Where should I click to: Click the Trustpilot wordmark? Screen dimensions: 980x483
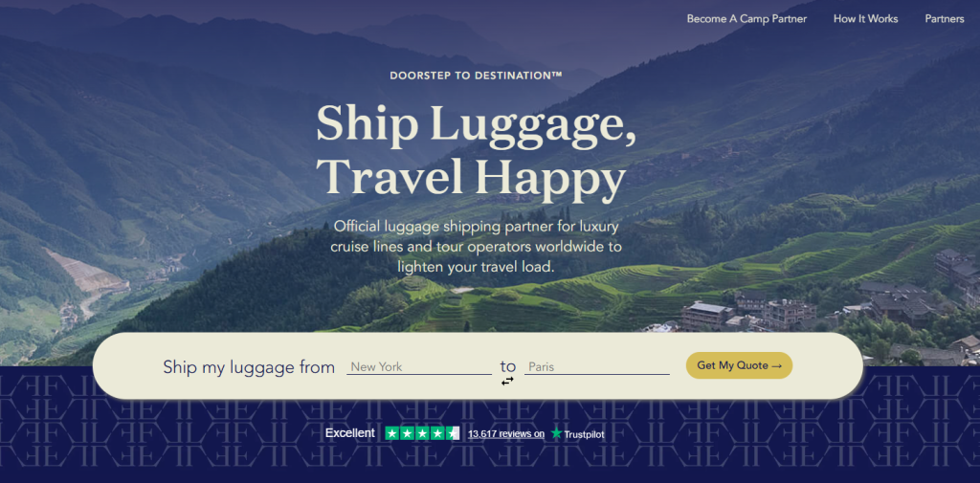click(584, 434)
